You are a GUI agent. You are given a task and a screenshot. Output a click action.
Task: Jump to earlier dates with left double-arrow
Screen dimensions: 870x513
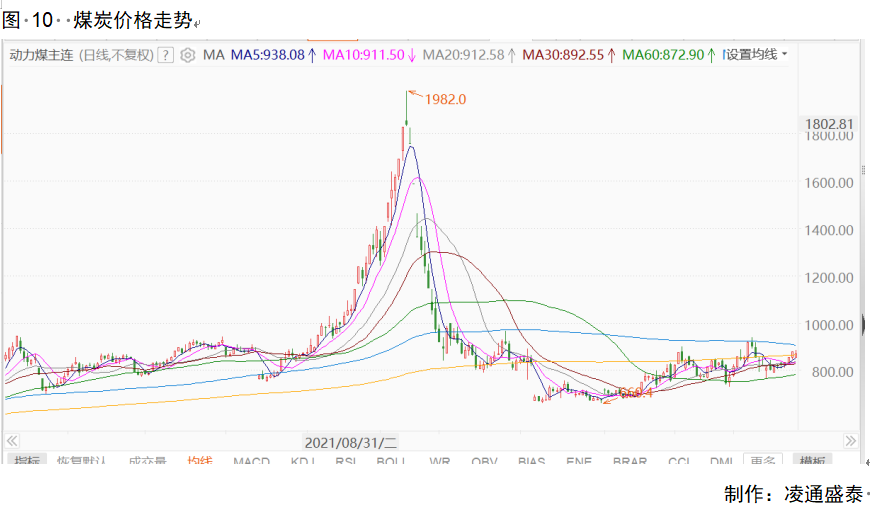(x=12, y=441)
